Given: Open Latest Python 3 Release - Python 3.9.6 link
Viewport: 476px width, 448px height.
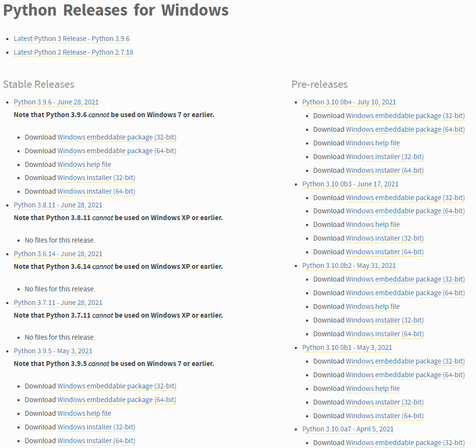Looking at the screenshot, I should [x=72, y=39].
